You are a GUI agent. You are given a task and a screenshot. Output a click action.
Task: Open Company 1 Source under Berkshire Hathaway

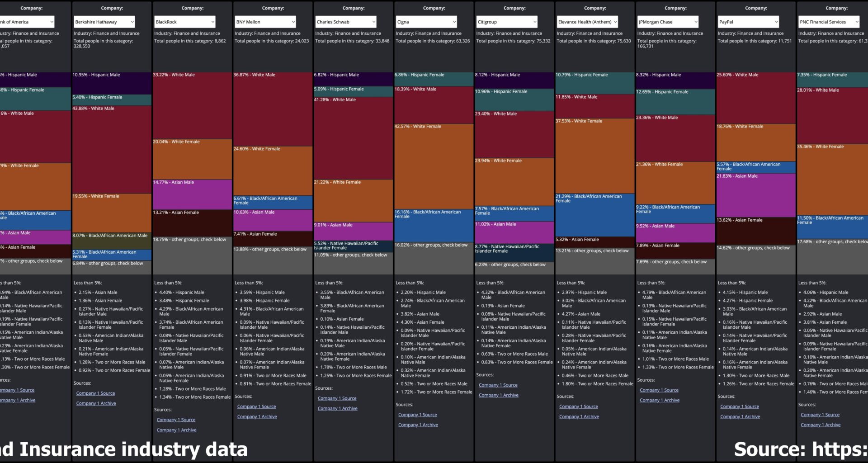point(95,393)
